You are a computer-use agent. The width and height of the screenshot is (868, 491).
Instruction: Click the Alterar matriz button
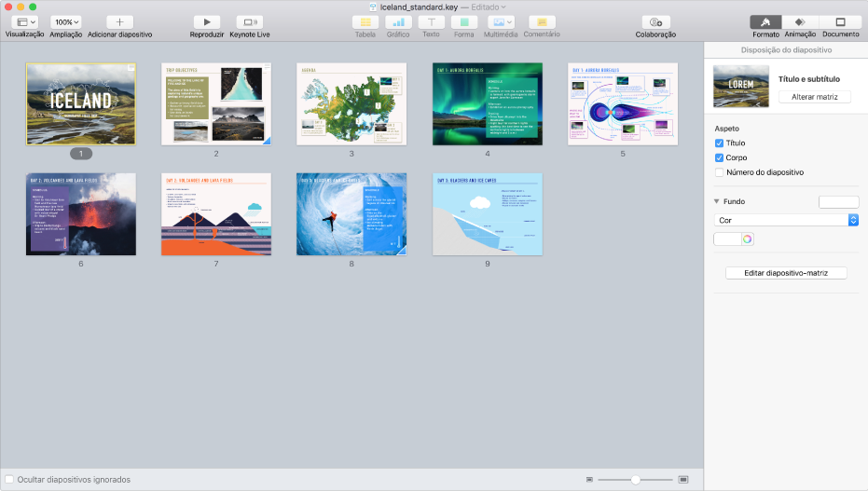(x=814, y=97)
